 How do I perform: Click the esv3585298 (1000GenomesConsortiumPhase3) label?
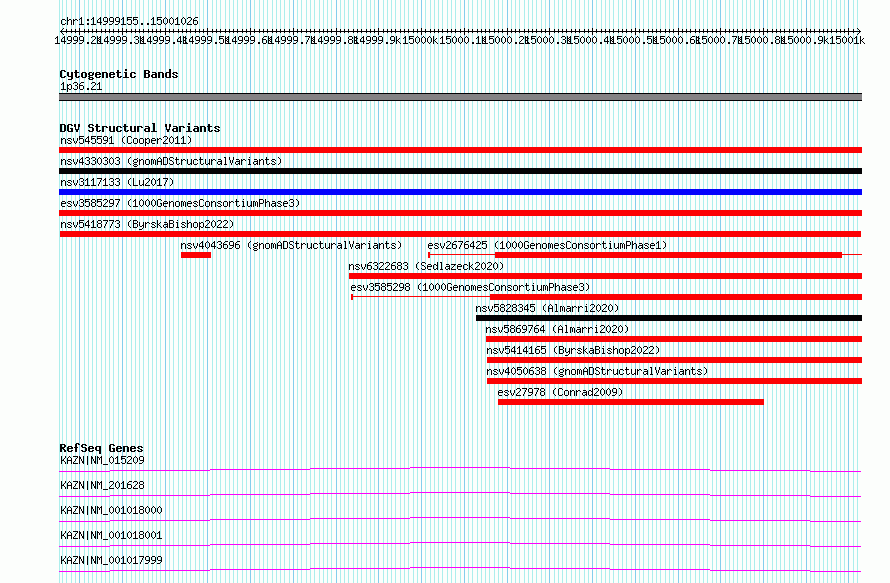(471, 287)
